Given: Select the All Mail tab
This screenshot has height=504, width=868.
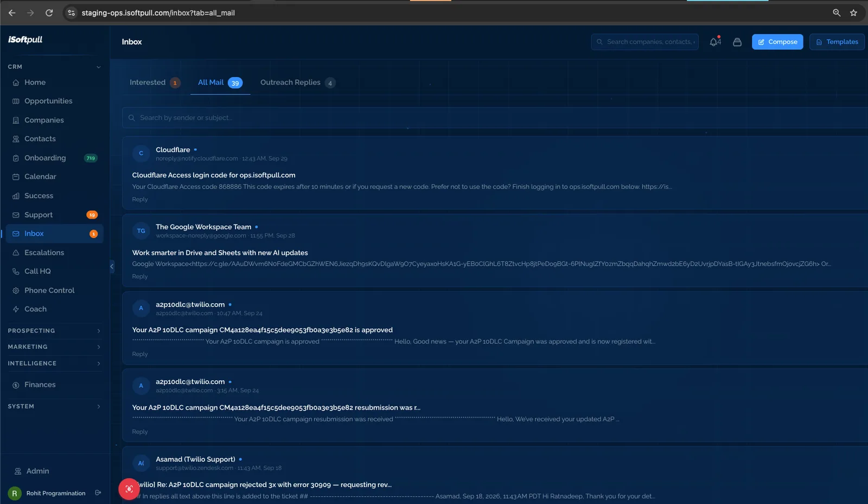Looking at the screenshot, I should 220,82.
